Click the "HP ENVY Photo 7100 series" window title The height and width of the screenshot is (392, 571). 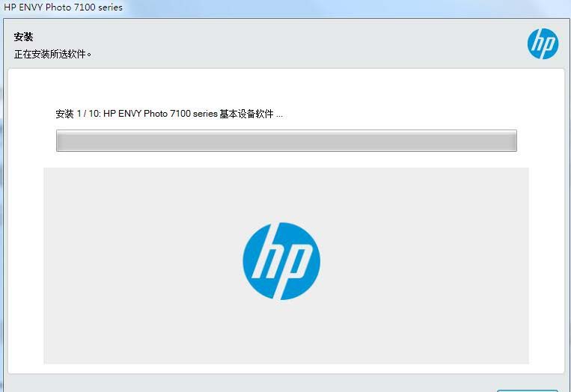pyautogui.click(x=63, y=7)
